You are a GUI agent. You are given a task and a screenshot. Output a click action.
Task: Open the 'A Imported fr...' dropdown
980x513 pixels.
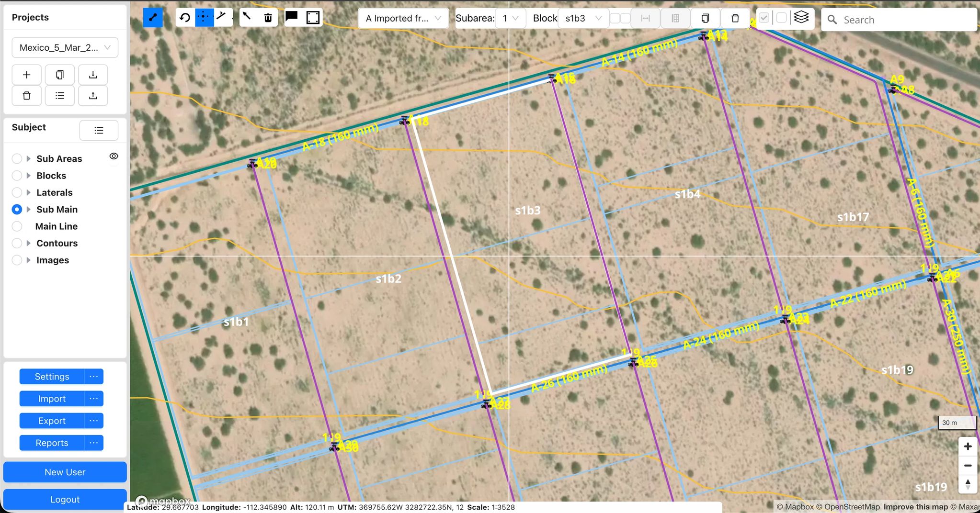point(403,18)
